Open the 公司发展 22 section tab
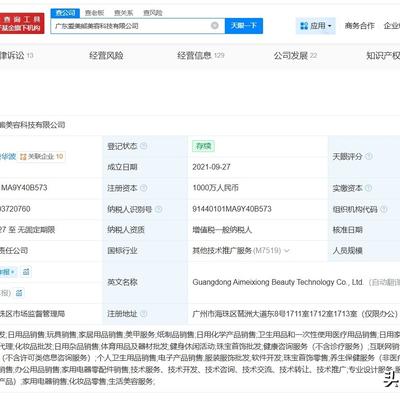 pos(295,55)
